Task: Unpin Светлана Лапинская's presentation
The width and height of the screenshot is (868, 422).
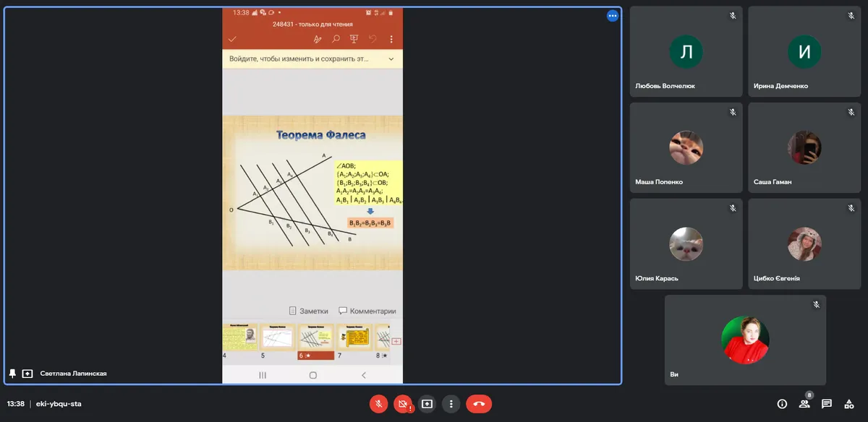Action: [12, 374]
